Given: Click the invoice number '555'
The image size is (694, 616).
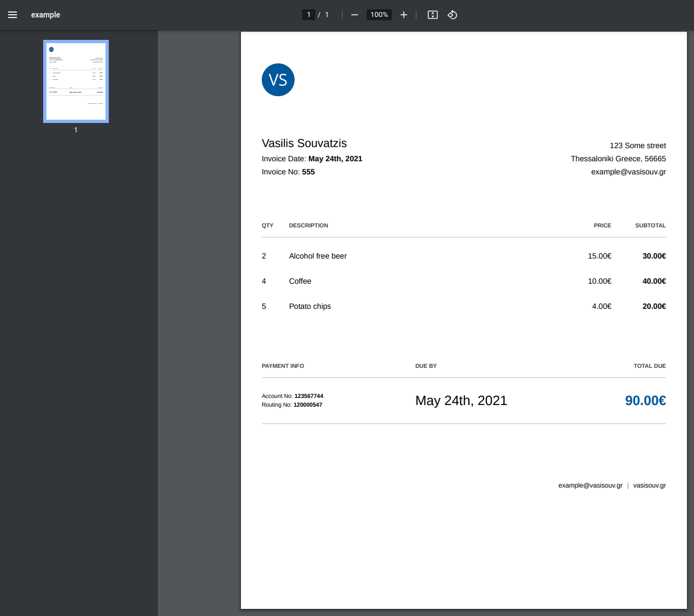Looking at the screenshot, I should click(308, 172).
